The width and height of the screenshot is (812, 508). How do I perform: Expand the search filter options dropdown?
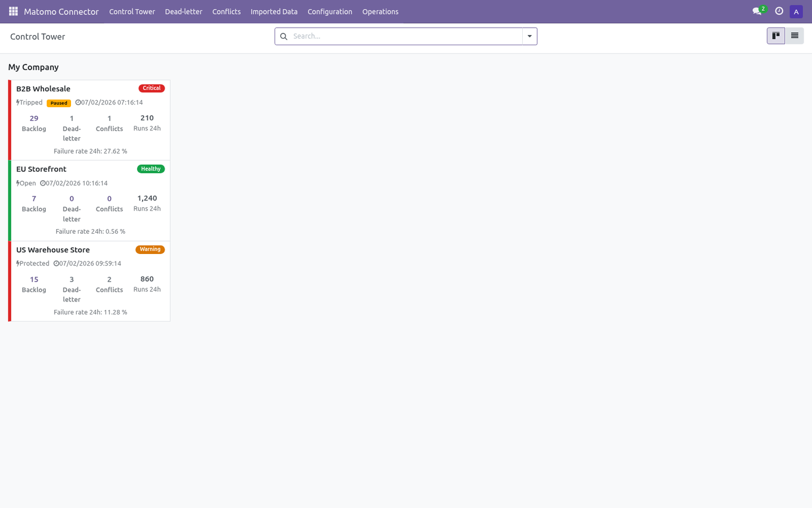[x=529, y=36]
